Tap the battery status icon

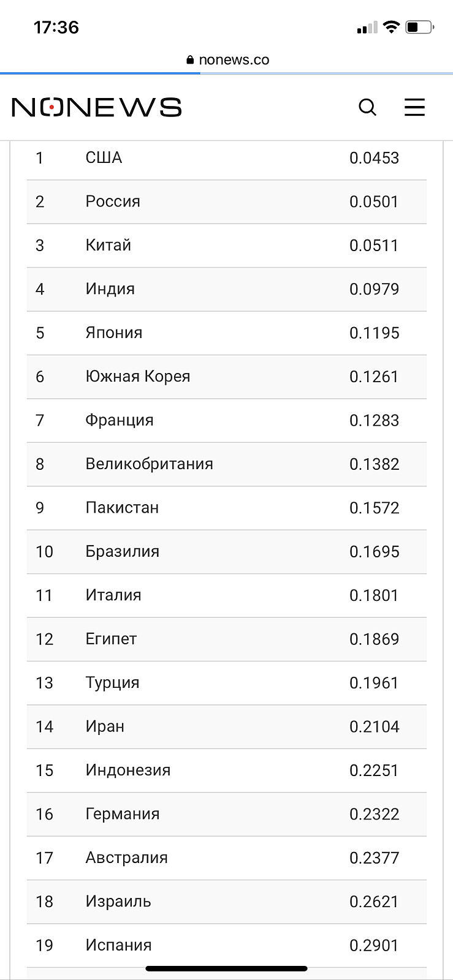click(x=420, y=27)
